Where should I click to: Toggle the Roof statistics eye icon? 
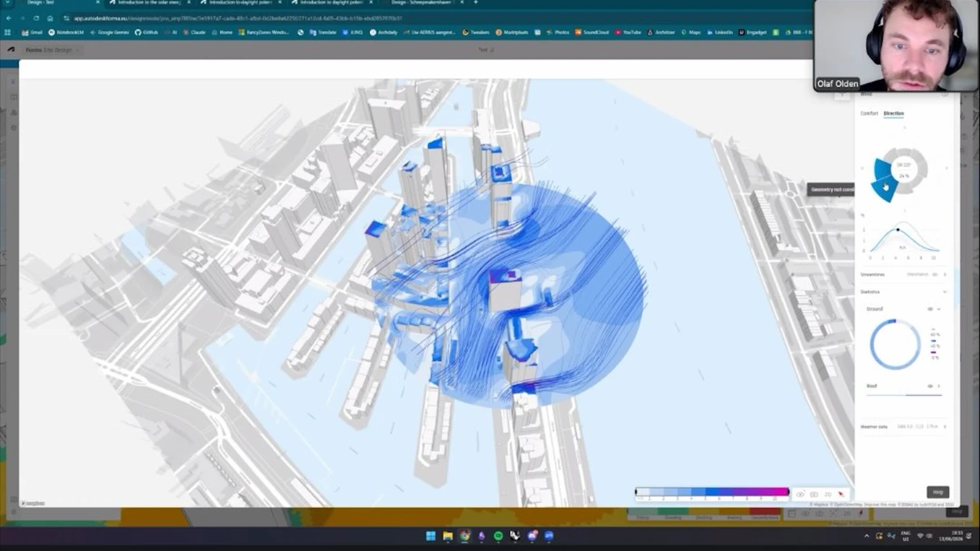(x=930, y=386)
